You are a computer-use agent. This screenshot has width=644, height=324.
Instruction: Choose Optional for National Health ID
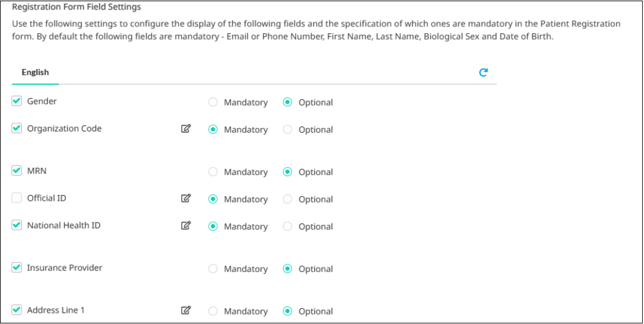pos(287,226)
